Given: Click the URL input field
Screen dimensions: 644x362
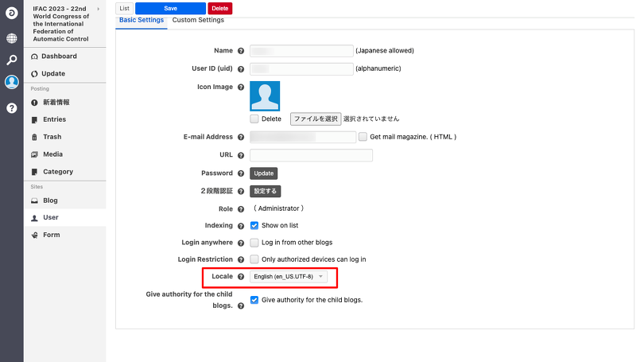Looking at the screenshot, I should pyautogui.click(x=311, y=155).
